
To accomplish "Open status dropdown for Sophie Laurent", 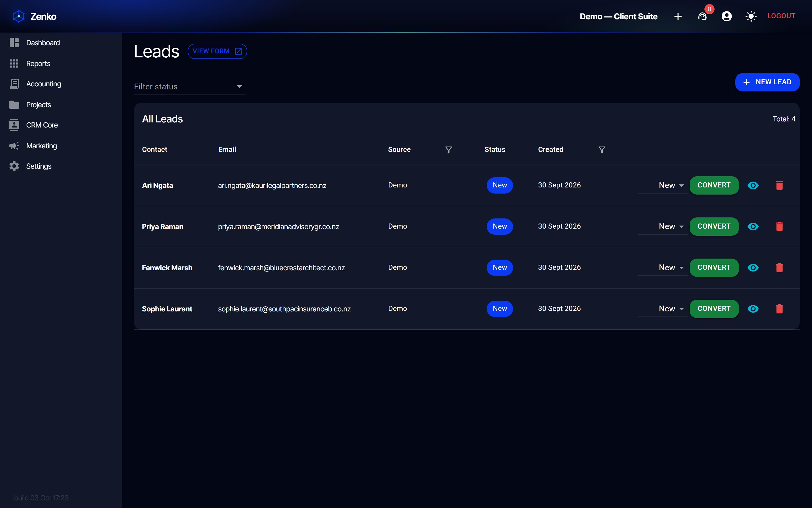I will click(662, 309).
